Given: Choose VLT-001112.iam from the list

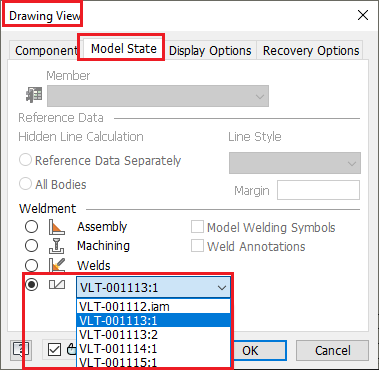Looking at the screenshot, I should pyautogui.click(x=153, y=306).
